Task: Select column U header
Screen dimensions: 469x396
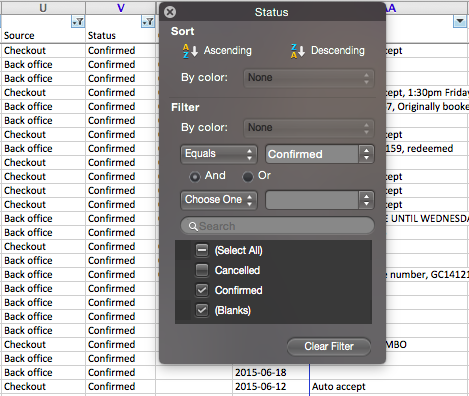Action: click(43, 7)
